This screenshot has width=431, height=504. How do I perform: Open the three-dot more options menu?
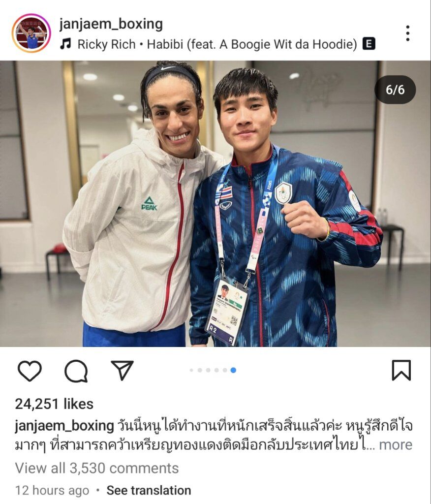407,33
